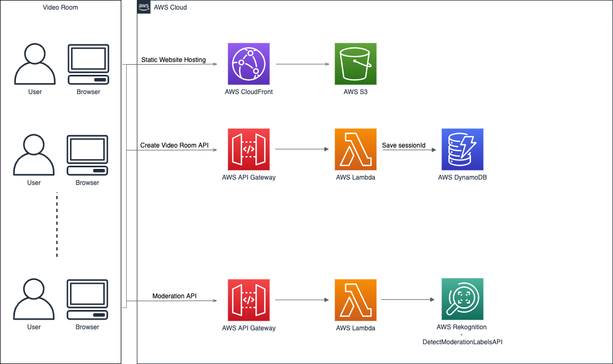Click the AWS logo badge at AWS Cloud
The height and width of the screenshot is (364, 613).
click(x=144, y=6)
